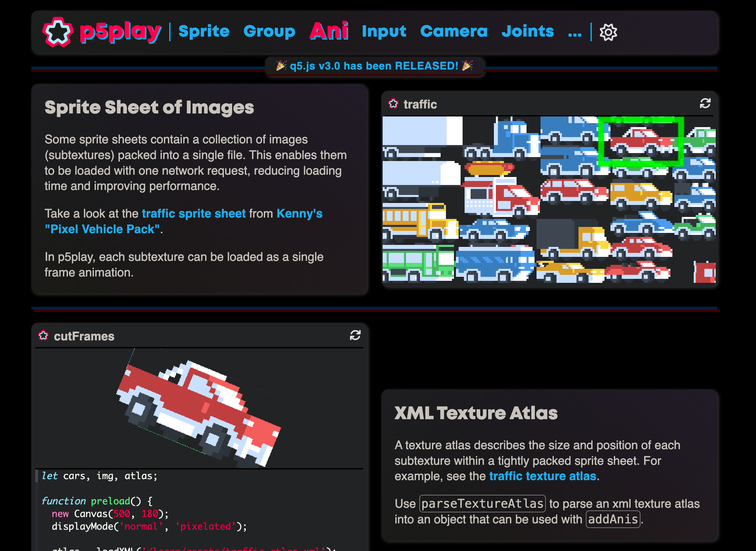756x551 pixels.
Task: Select the Ani navigation tab
Action: (x=329, y=31)
